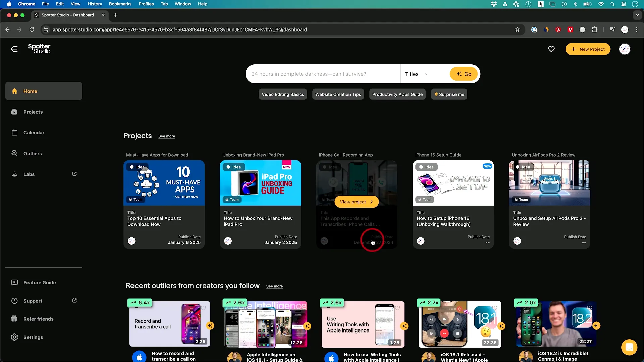Click the 6.4x outlier score badge
Screen dimensions: 644x362
pos(140,302)
